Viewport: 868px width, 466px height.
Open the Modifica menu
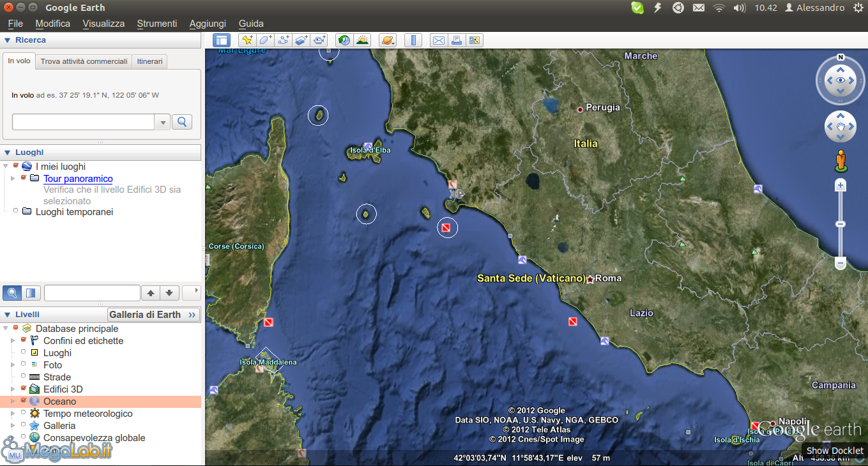click(53, 24)
